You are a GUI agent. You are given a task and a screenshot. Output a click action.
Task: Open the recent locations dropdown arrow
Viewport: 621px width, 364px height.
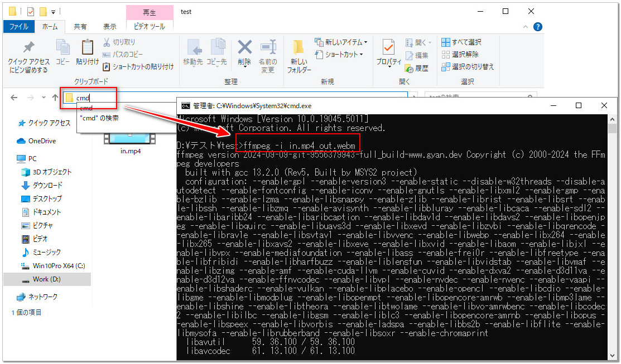(x=44, y=98)
